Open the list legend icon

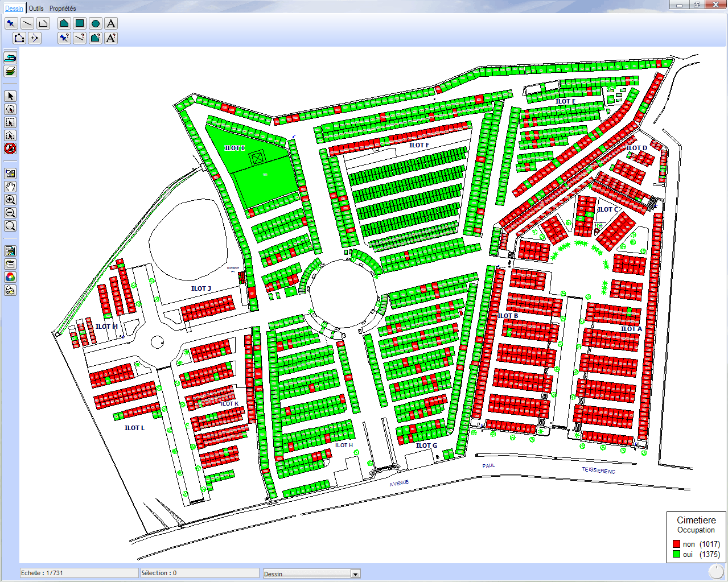[x=10, y=264]
